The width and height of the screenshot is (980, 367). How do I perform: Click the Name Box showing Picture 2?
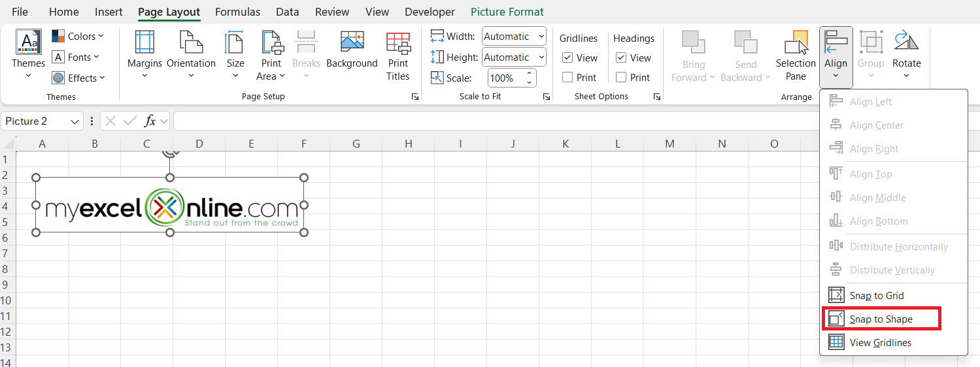(35, 121)
